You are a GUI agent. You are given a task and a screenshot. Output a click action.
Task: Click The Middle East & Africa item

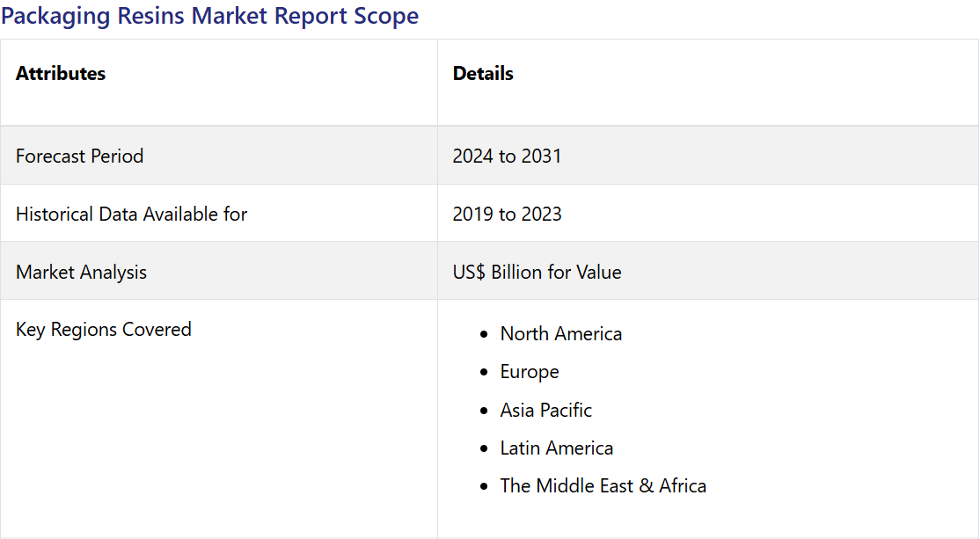pyautogui.click(x=603, y=485)
